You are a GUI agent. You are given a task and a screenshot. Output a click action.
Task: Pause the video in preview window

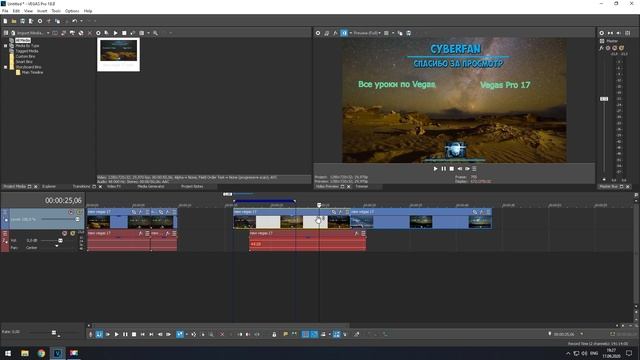[444, 169]
